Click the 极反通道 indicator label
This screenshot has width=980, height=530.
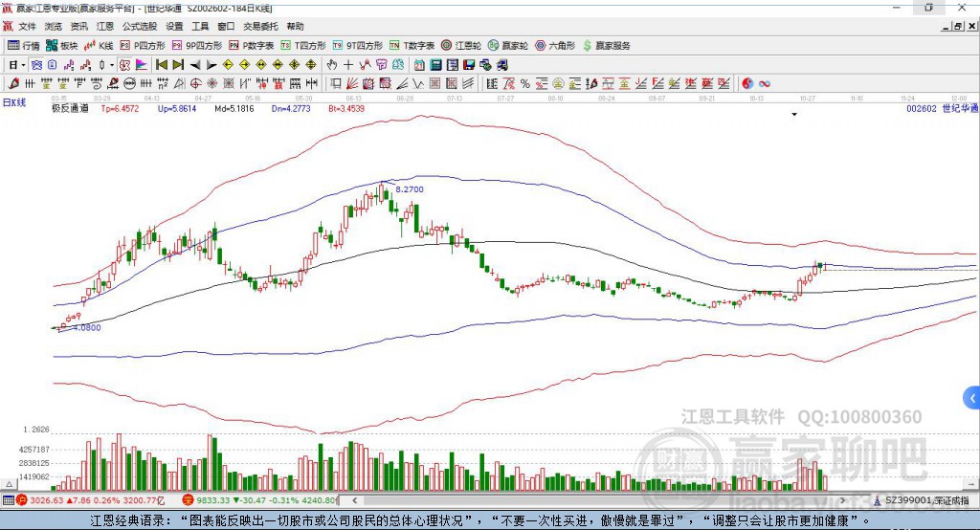(x=70, y=109)
